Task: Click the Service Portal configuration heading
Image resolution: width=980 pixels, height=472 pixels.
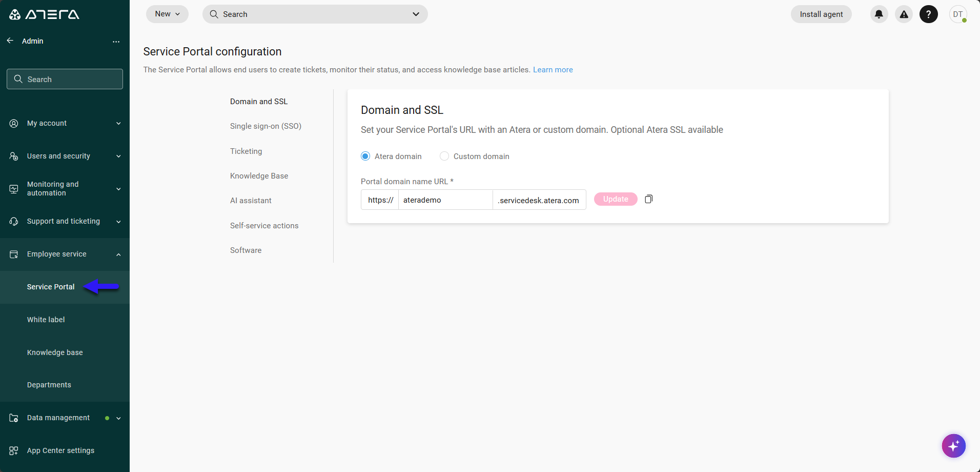Action: pos(212,51)
